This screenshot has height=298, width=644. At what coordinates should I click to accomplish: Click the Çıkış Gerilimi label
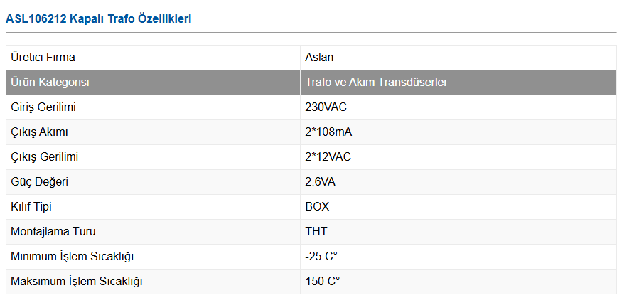45,157
